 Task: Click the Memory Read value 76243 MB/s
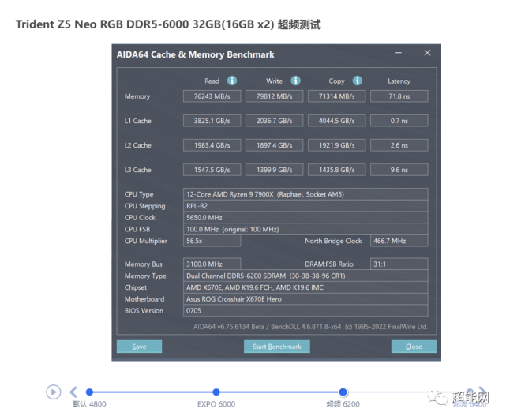pos(212,96)
